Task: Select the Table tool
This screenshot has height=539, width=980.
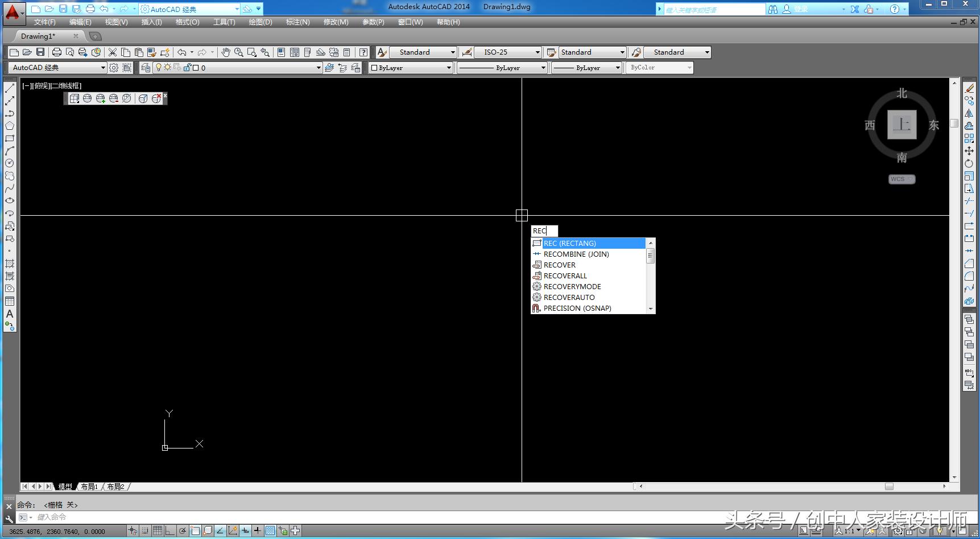Action: coord(10,301)
